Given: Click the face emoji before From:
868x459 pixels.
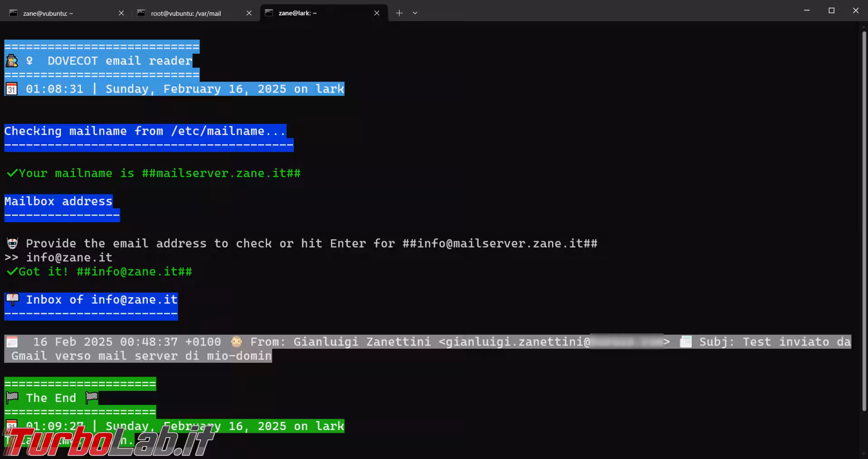Looking at the screenshot, I should point(236,342).
